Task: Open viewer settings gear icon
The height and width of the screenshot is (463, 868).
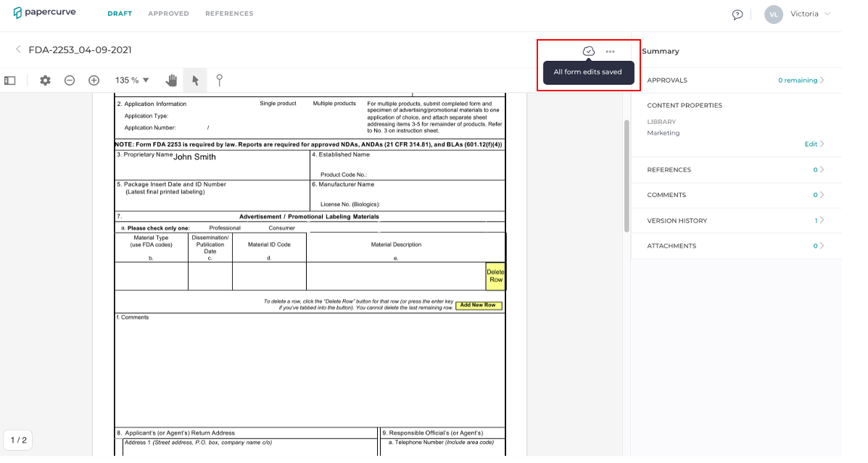Action: coord(46,80)
